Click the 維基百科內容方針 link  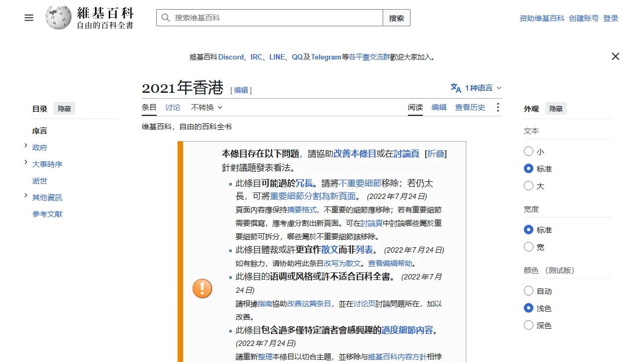pos(398,357)
